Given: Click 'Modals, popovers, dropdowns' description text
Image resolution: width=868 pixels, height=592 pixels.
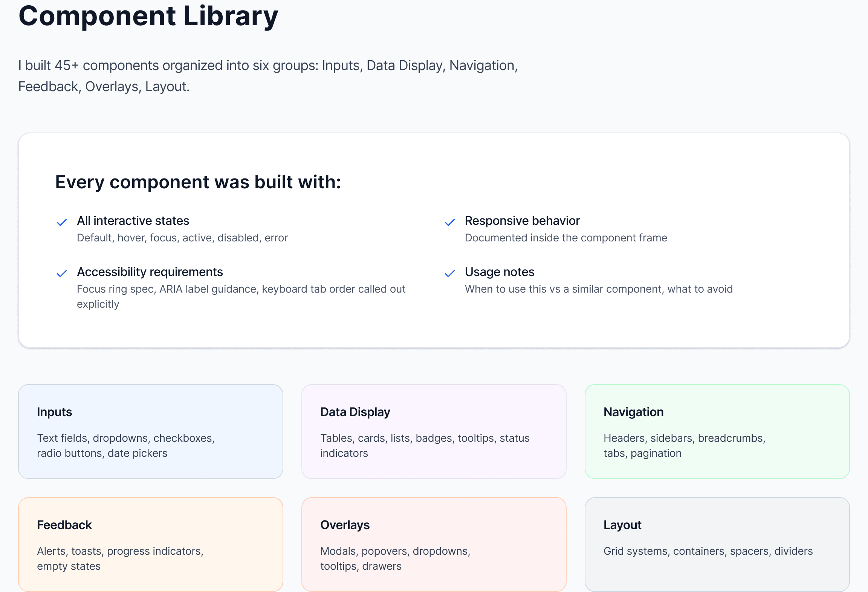Looking at the screenshot, I should click(x=395, y=558).
